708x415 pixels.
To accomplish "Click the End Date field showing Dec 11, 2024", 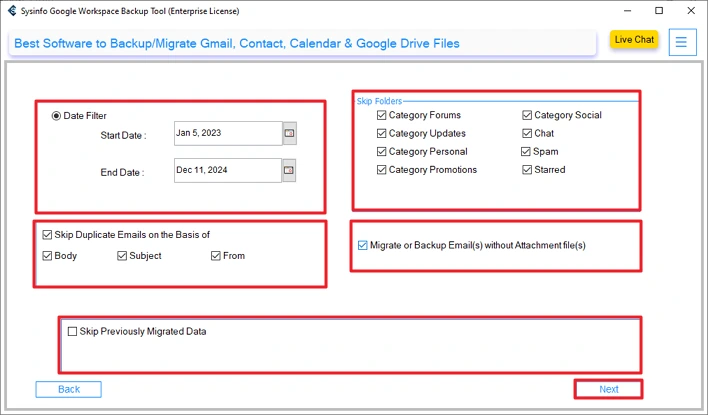I will coord(228,170).
